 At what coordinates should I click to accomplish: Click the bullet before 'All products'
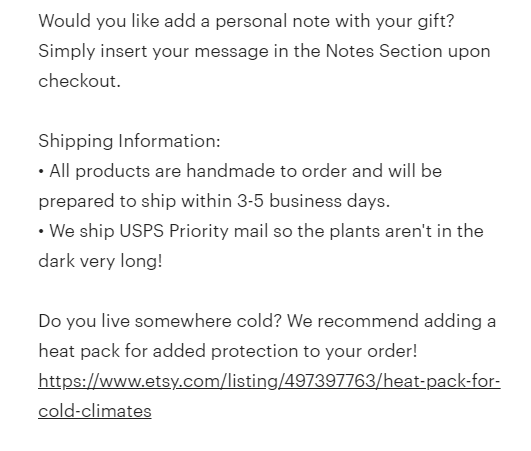click(x=41, y=171)
